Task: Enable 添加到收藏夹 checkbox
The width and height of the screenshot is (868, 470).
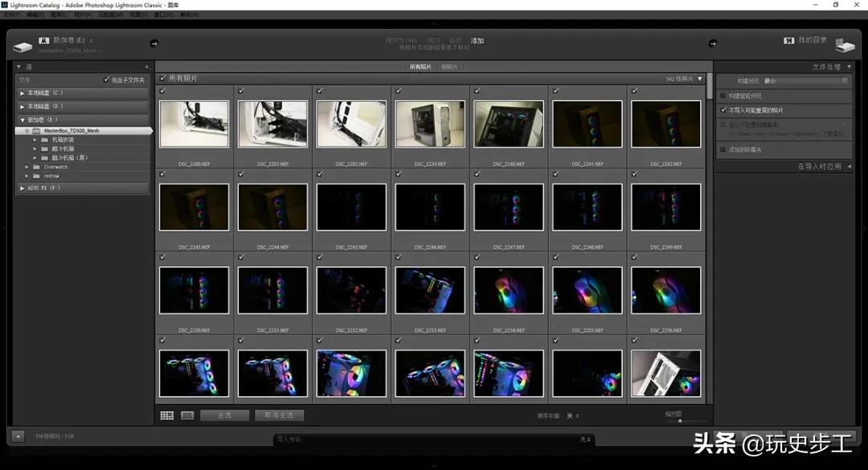Action: [723, 149]
